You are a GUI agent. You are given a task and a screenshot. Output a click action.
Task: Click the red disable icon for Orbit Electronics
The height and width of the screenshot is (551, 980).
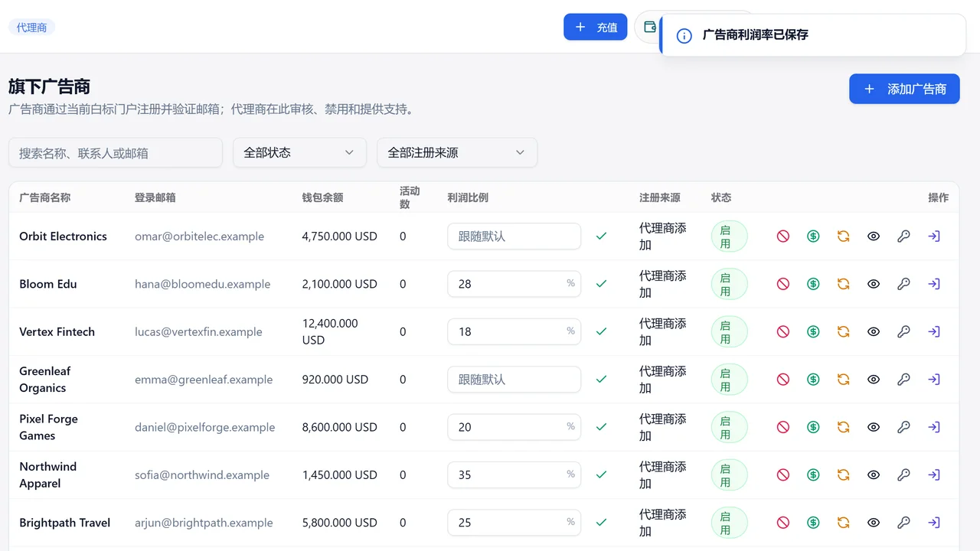pyautogui.click(x=783, y=236)
